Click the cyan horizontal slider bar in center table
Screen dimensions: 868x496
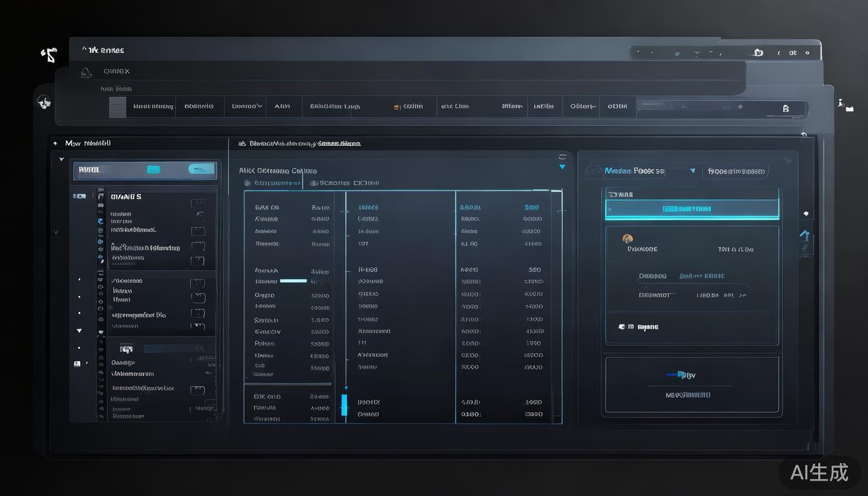pos(293,281)
